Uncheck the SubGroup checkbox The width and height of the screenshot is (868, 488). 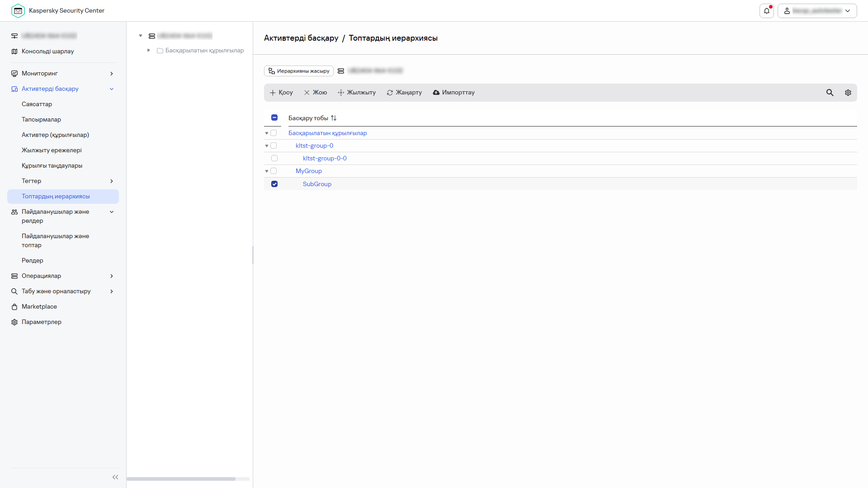274,184
